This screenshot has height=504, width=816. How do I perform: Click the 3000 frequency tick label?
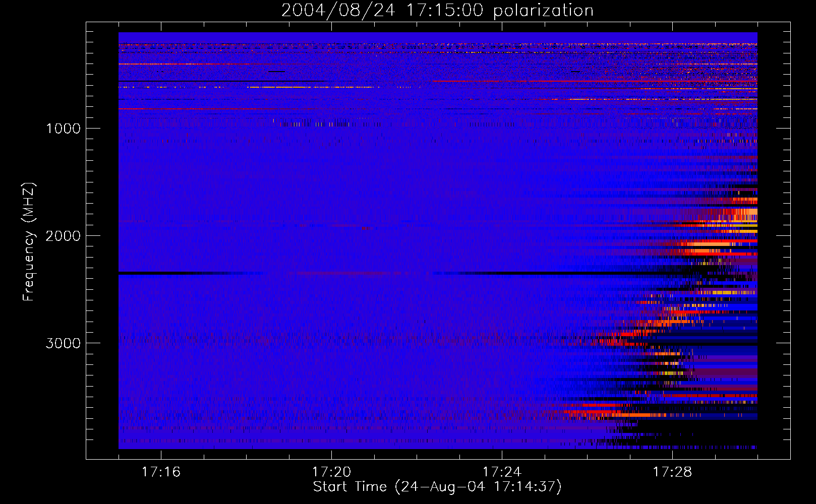click(63, 343)
